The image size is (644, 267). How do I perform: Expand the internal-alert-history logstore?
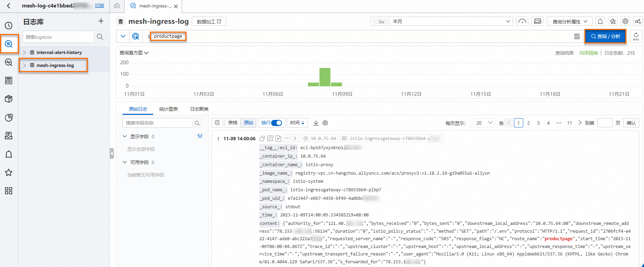[24, 52]
